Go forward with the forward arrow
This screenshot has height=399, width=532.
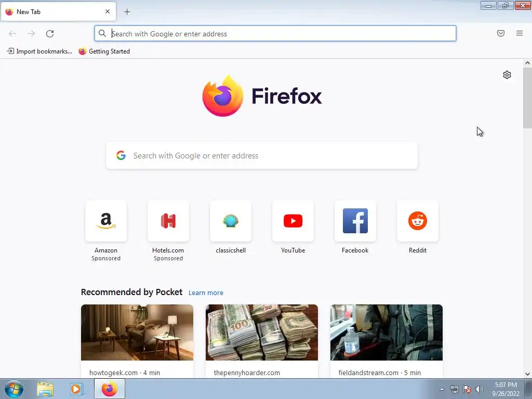click(x=31, y=34)
